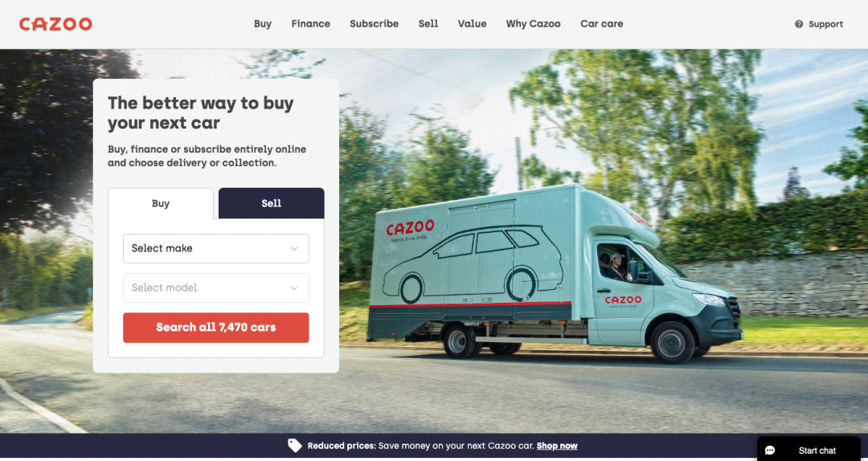Expand the Select make chevron arrow
868x461 pixels.
click(x=294, y=248)
